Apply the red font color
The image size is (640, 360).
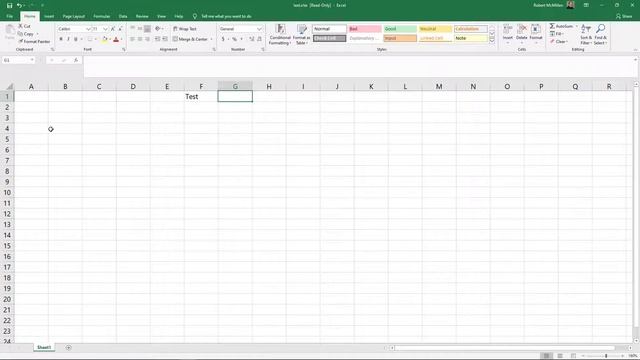[116, 39]
